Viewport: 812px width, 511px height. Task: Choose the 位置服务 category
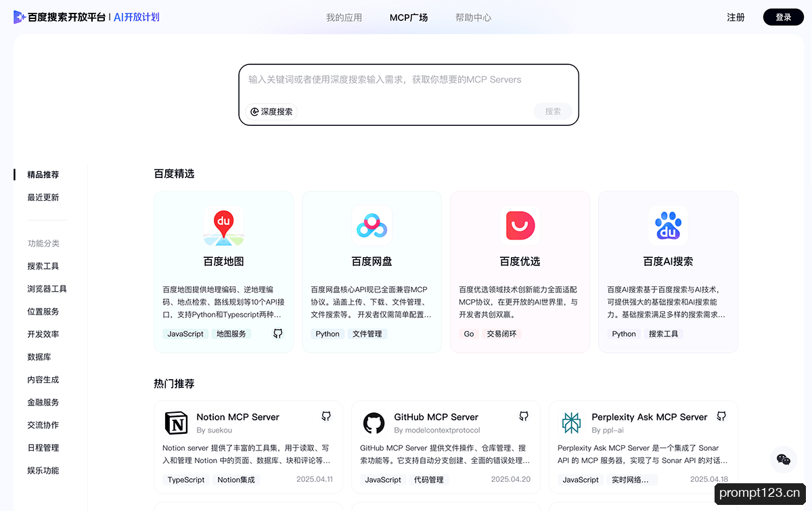coord(43,311)
